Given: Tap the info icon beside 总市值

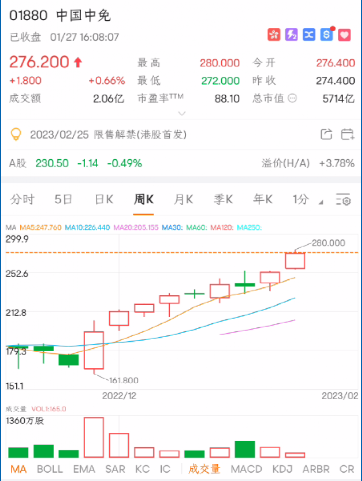Looking at the screenshot, I should (x=292, y=98).
